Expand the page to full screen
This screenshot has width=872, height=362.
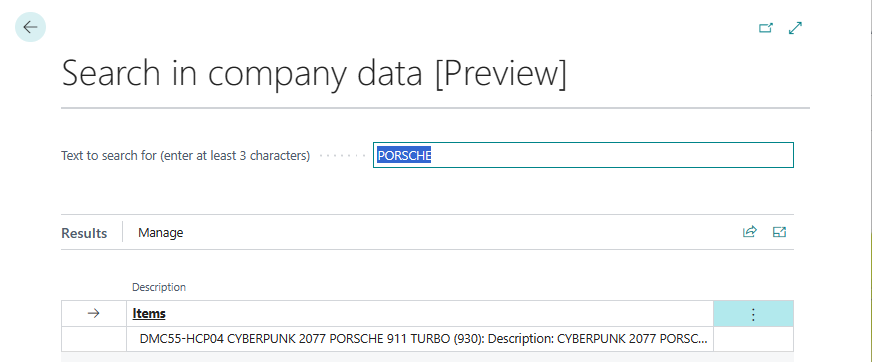click(796, 28)
